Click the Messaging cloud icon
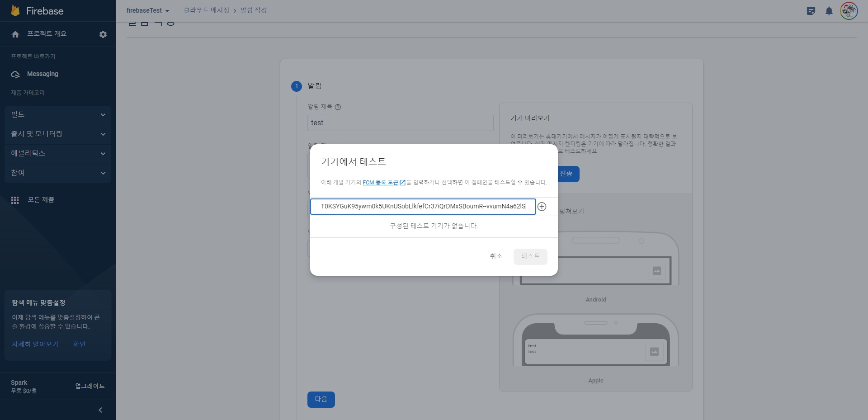This screenshot has width=868, height=420. 15,74
